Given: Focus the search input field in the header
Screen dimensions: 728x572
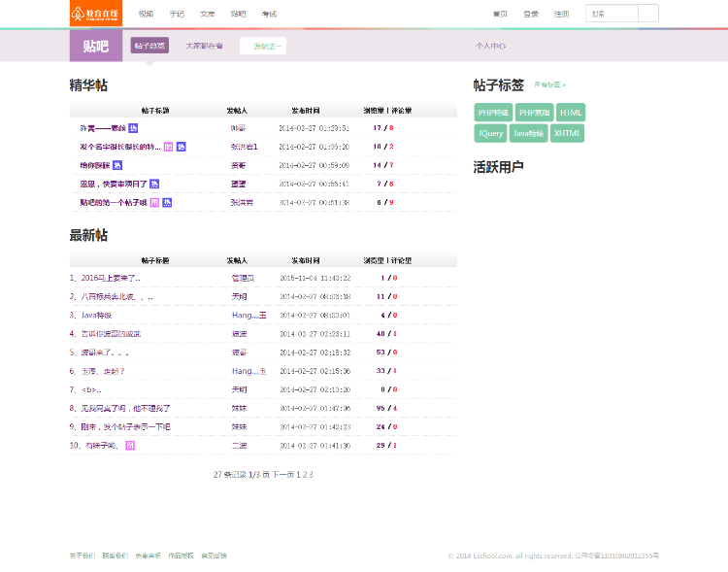Looking at the screenshot, I should (x=612, y=14).
